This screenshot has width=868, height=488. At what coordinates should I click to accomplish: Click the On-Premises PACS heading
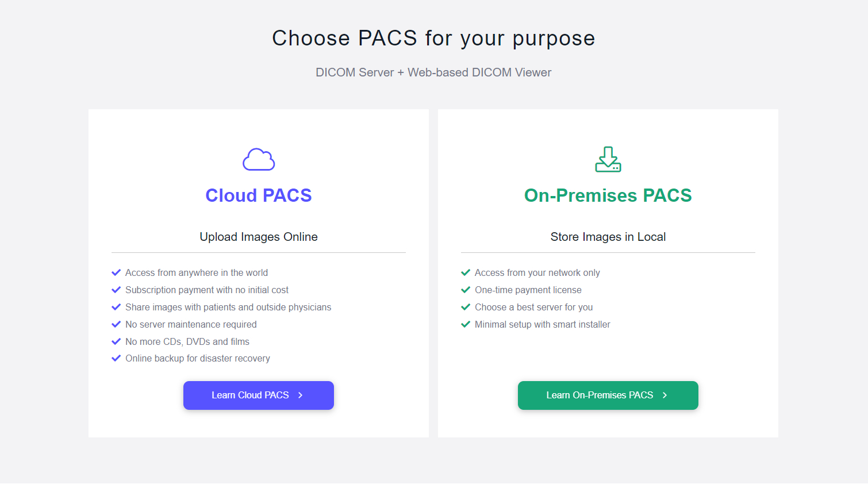pyautogui.click(x=608, y=195)
